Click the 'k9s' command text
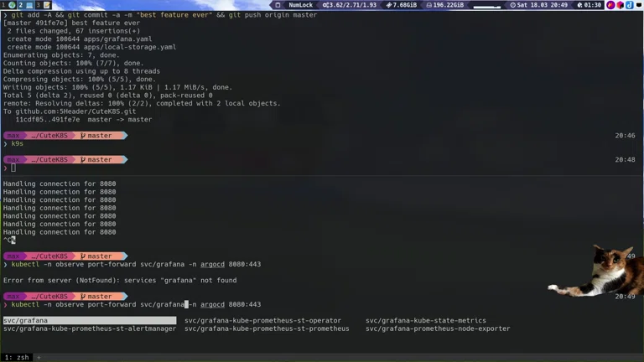This screenshot has width=644, height=362. click(18, 143)
